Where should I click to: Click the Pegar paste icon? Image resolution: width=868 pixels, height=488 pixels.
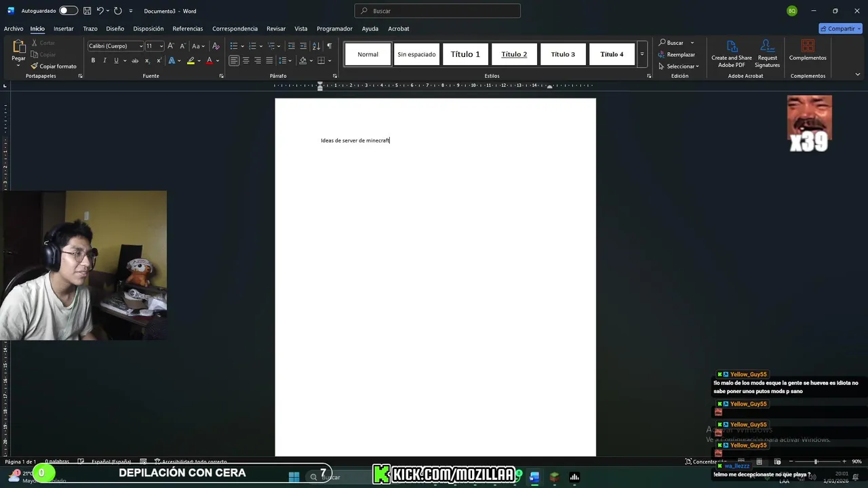(x=18, y=47)
